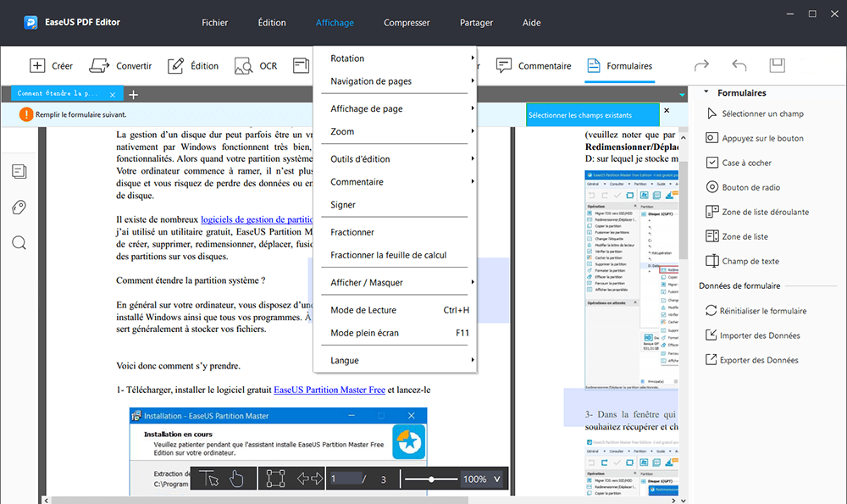Choose Sélectionner un champ tool

[755, 114]
